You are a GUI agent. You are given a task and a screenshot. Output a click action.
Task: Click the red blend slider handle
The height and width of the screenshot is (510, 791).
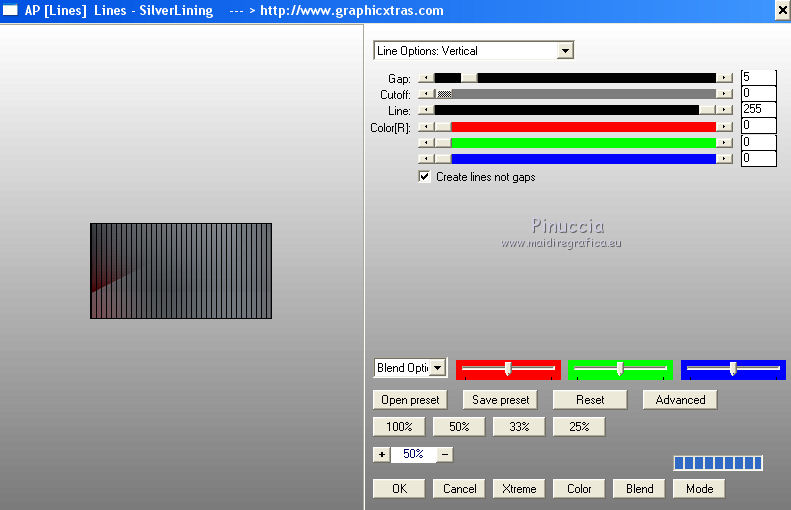click(x=508, y=368)
